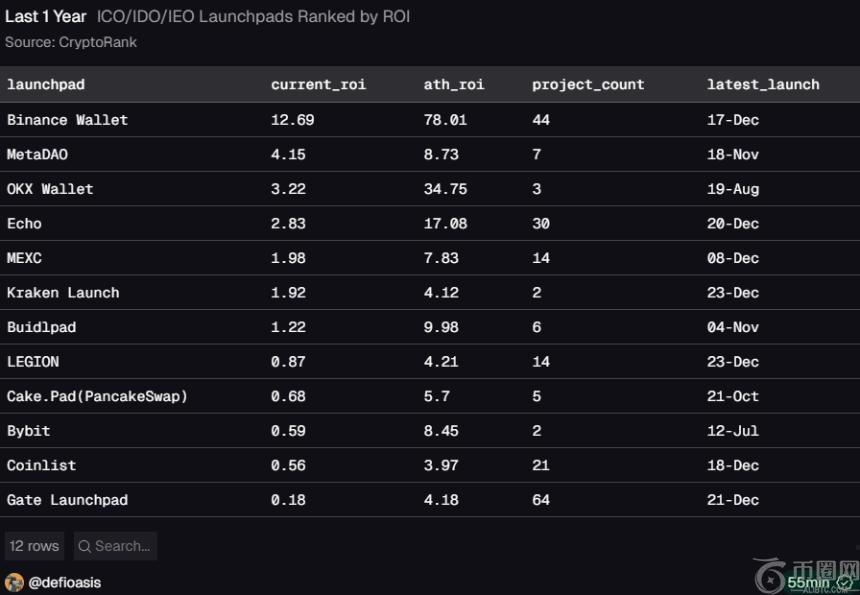Screen dimensions: 860x595
Task: Select the MetaDAO launchpad cell
Action: (37, 155)
